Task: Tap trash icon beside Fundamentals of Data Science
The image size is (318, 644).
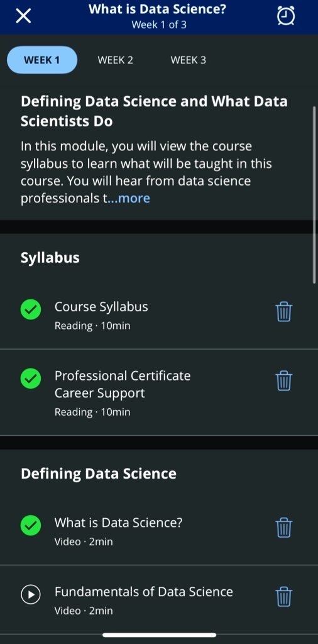Action: [283, 596]
